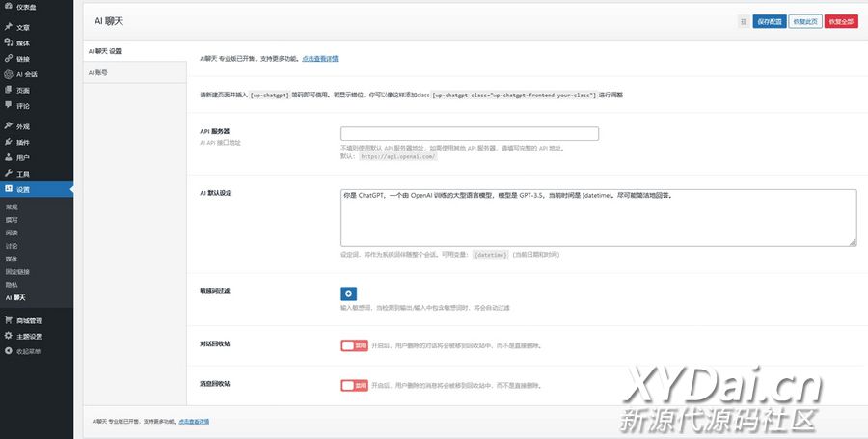The width and height of the screenshot is (868, 439).
Task: Click the 保存配置 save button
Action: [x=769, y=20]
